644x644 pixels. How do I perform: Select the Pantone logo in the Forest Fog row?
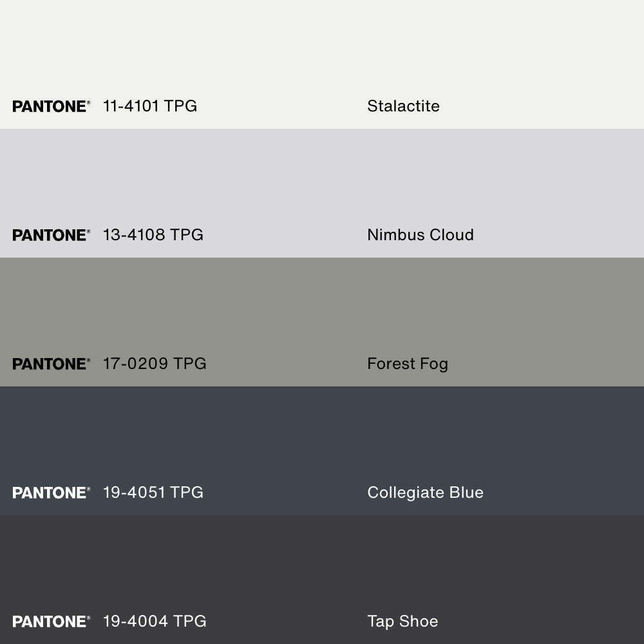coord(51,364)
